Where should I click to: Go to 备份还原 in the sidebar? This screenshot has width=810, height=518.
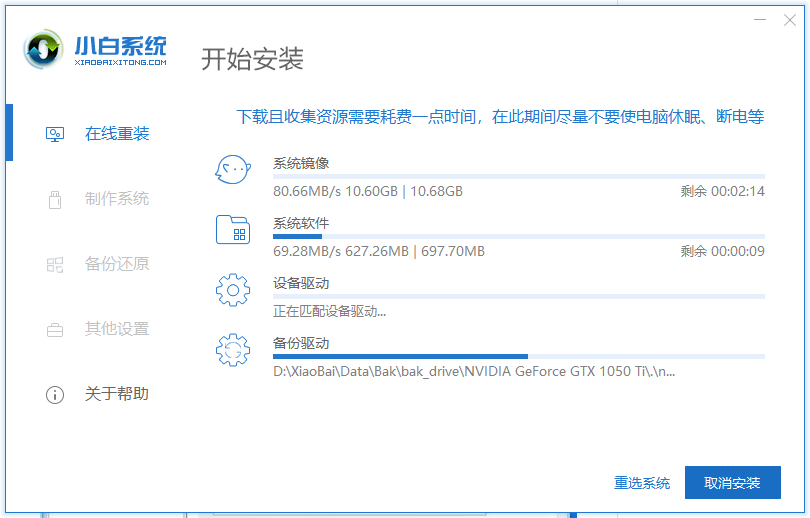117,264
